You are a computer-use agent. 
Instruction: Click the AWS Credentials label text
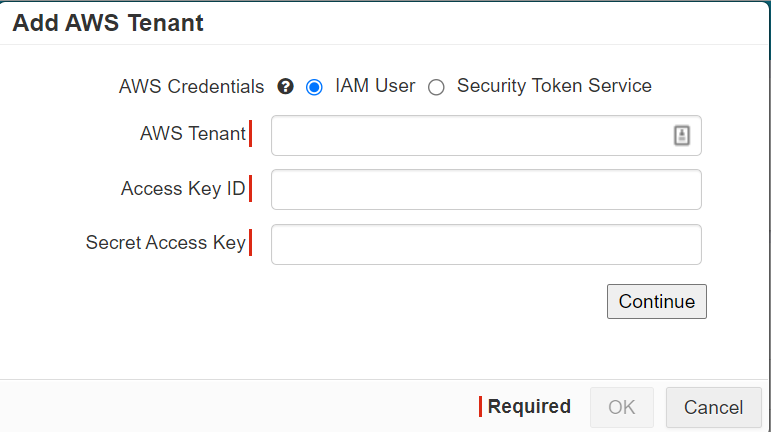[192, 86]
